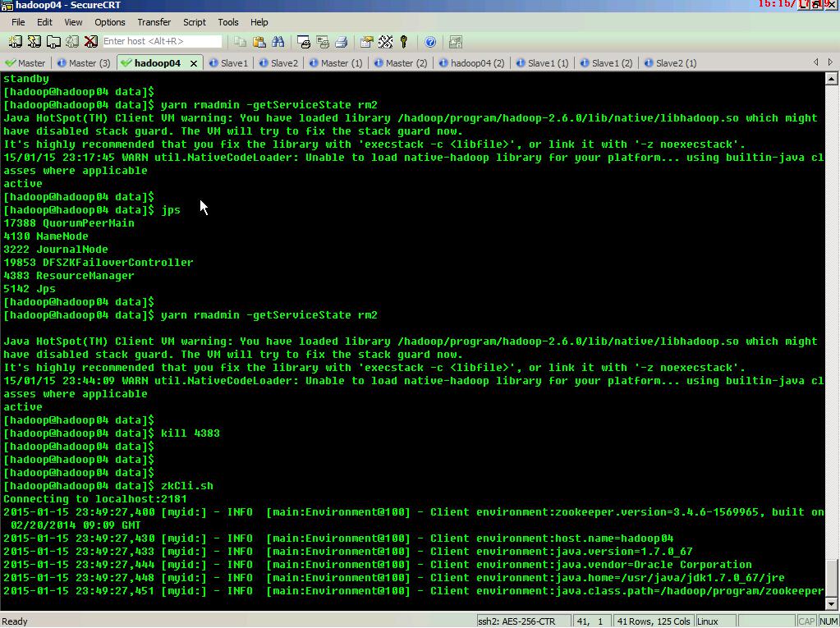Viewport: 840px width, 628px height.
Task: Close the hadoop04 tab with X
Action: tap(194, 63)
